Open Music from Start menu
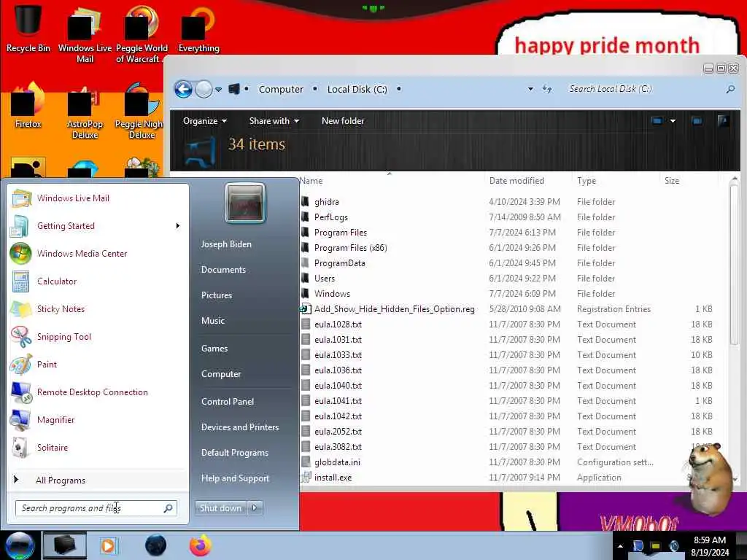Screen dimensions: 747x560 click(213, 321)
